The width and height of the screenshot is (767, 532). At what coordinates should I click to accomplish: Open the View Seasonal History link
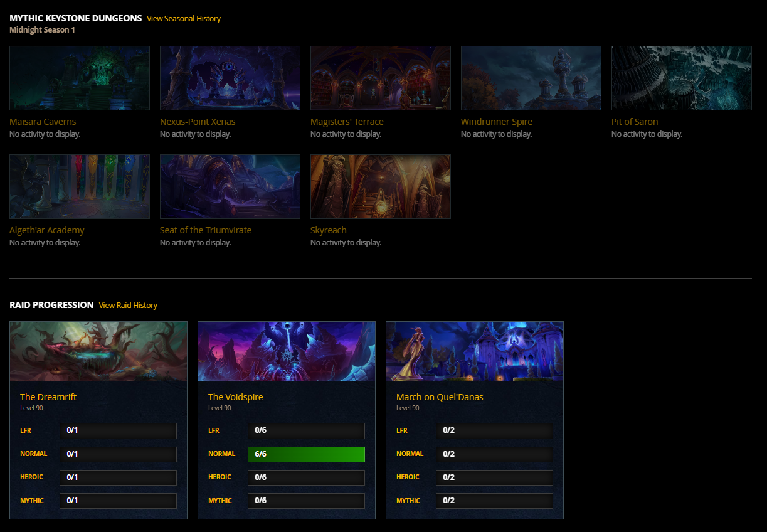[184, 19]
